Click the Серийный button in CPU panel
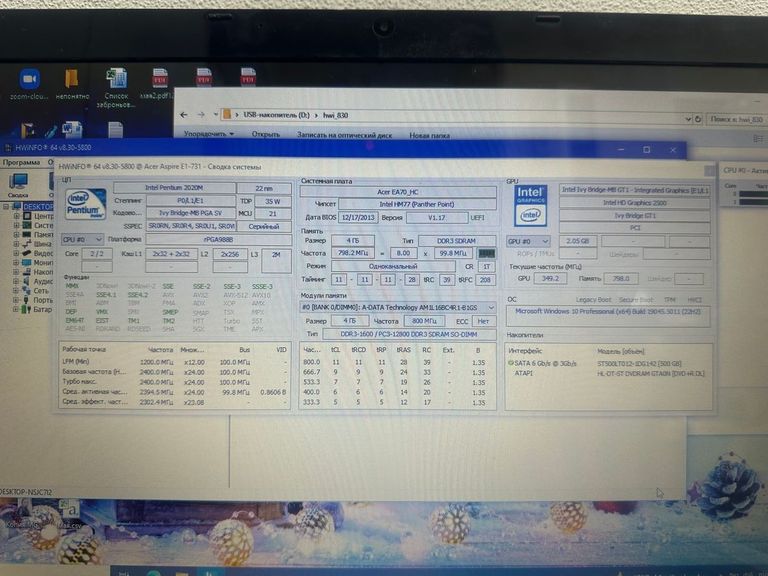Image resolution: width=768 pixels, height=576 pixels. click(x=264, y=226)
